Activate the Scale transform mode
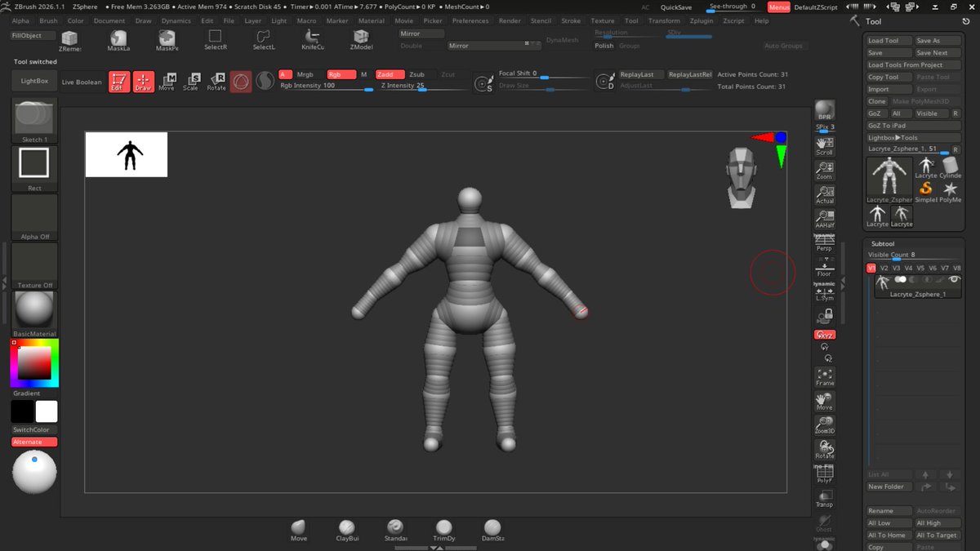This screenshot has width=980, height=551. 191,82
